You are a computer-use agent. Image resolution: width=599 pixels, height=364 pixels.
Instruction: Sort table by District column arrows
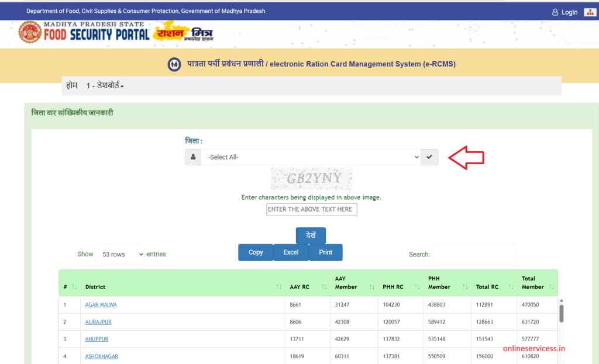(279, 287)
